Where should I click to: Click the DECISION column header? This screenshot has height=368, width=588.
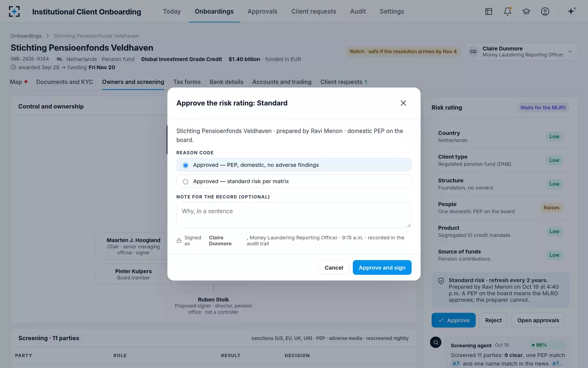coord(297,356)
